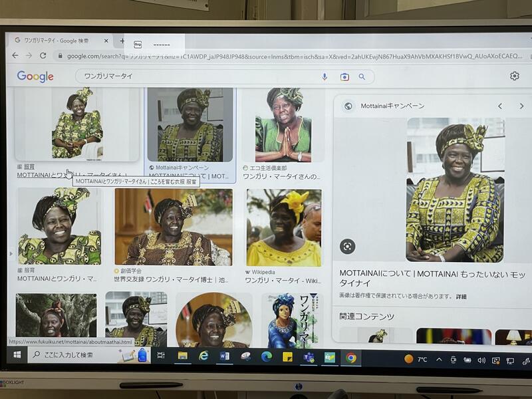This screenshot has width=532, height=399.
Task: Click the 詳細 copyright details link
Action: tap(461, 297)
